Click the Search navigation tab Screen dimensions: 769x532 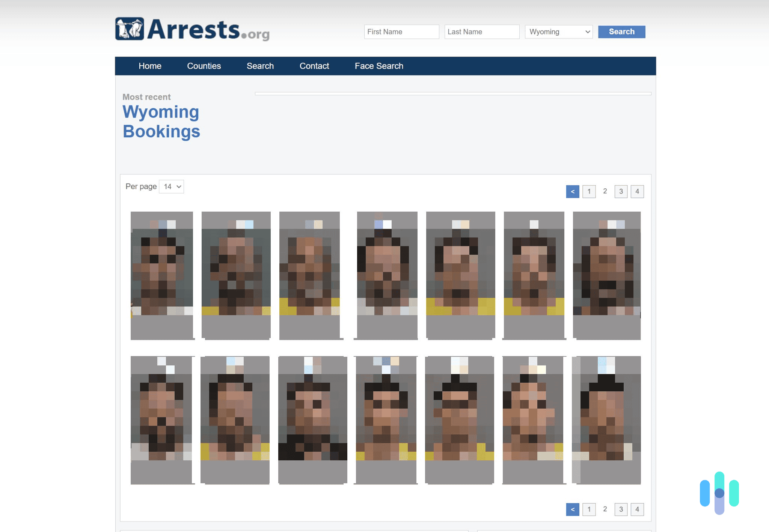pos(260,65)
